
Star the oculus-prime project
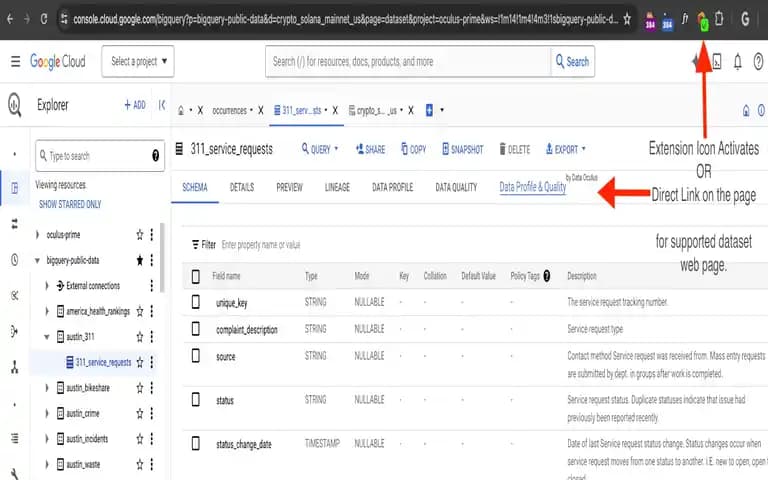click(140, 235)
